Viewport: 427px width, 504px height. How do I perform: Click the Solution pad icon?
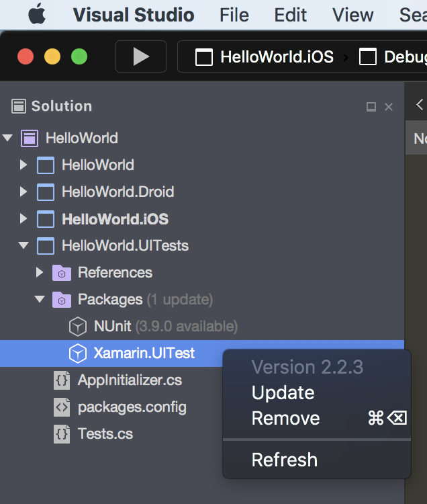point(19,106)
